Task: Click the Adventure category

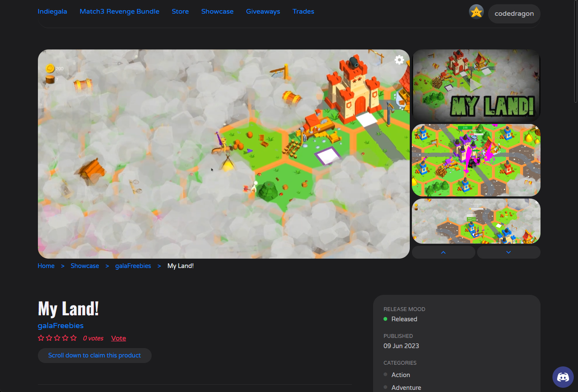Action: (x=406, y=388)
